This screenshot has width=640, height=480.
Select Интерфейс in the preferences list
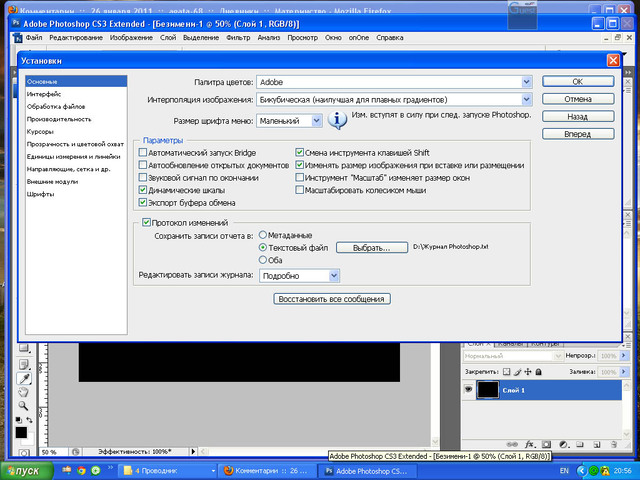76,94
